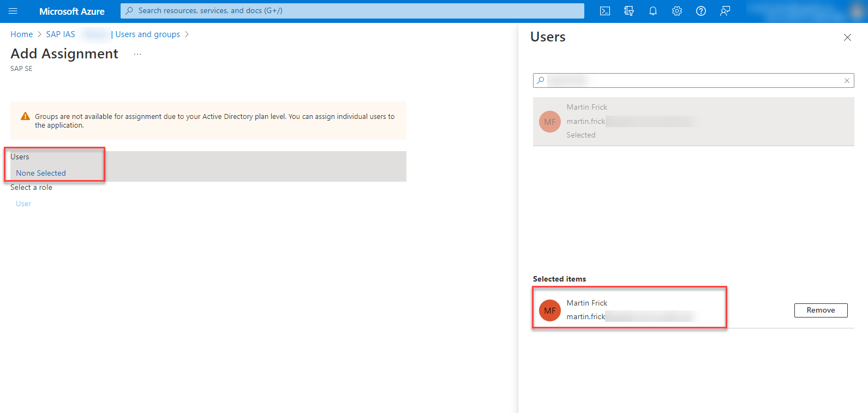Click the User role link
Image resolution: width=868 pixels, height=413 pixels.
pyautogui.click(x=23, y=203)
